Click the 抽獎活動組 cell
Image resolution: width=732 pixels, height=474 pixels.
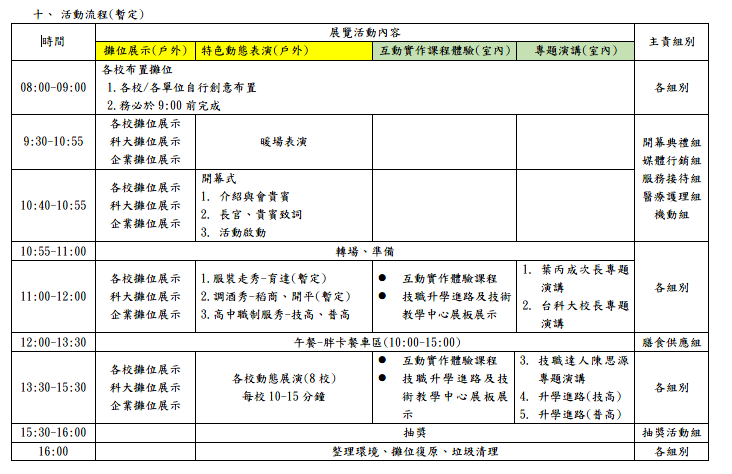(671, 433)
